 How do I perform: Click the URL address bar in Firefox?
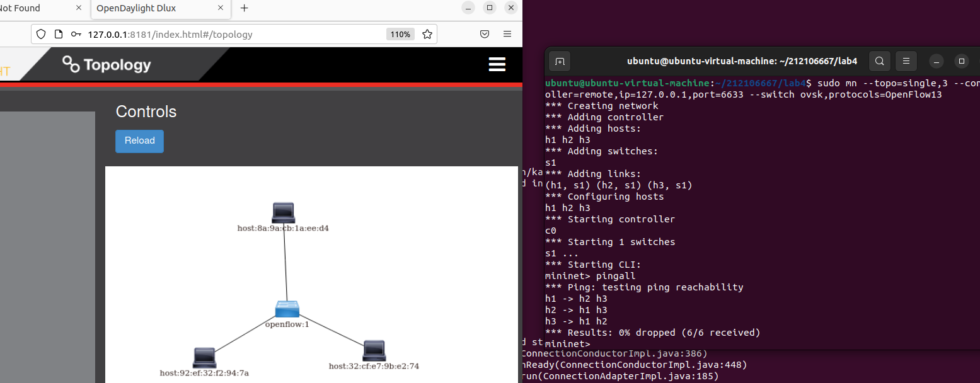[x=233, y=34]
